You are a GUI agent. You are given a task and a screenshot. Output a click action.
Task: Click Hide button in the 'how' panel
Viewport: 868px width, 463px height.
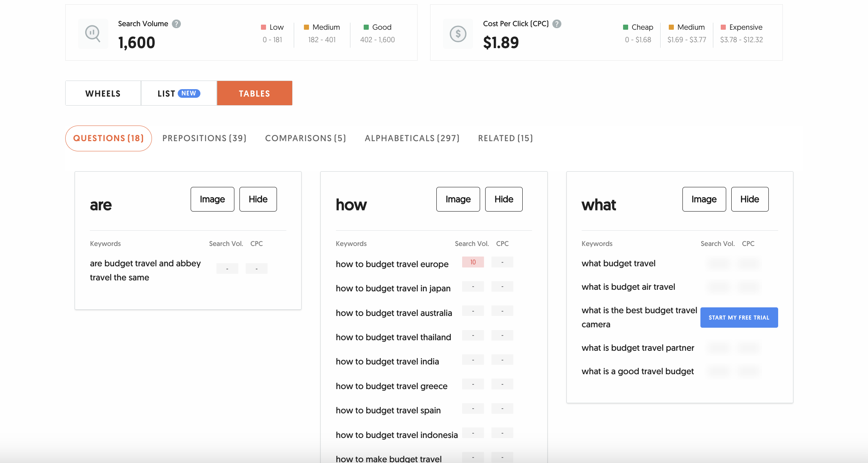(504, 199)
